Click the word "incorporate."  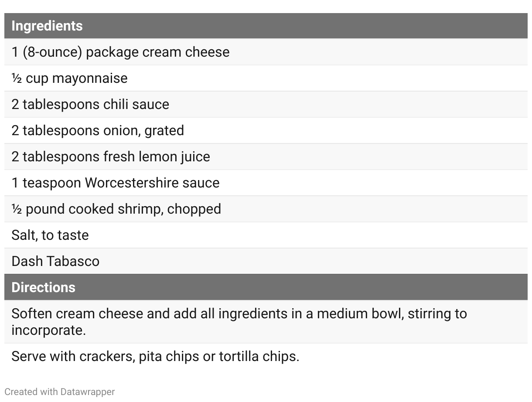[48, 330]
